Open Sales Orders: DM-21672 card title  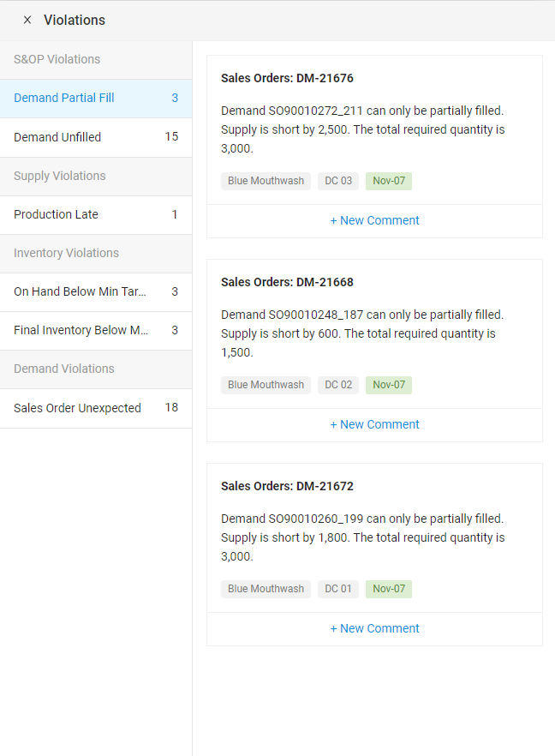coord(287,486)
